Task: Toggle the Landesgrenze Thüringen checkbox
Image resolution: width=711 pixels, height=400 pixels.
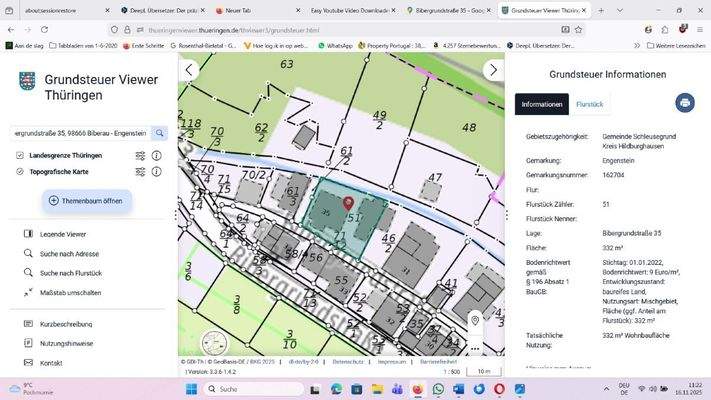Action: (x=20, y=156)
